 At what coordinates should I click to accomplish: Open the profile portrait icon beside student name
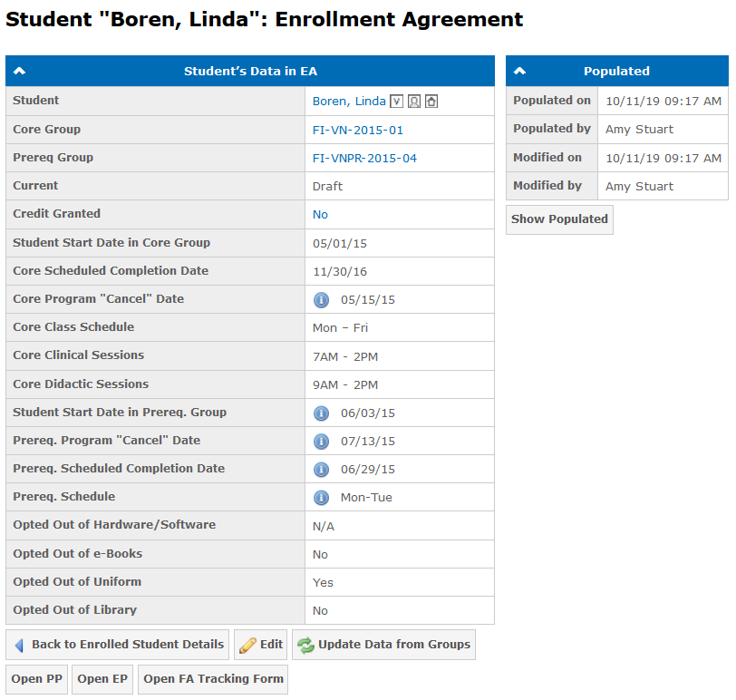point(414,102)
